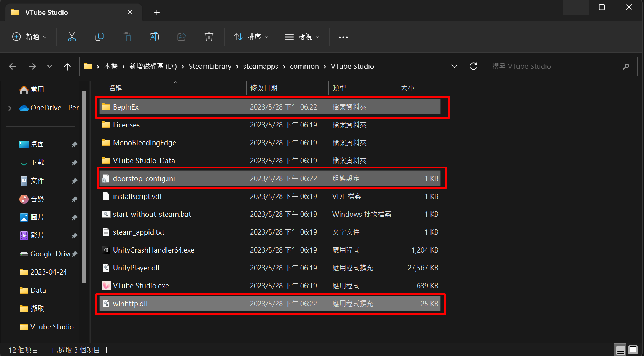Select the BepInEx folder icon
644x356 pixels.
click(106, 107)
